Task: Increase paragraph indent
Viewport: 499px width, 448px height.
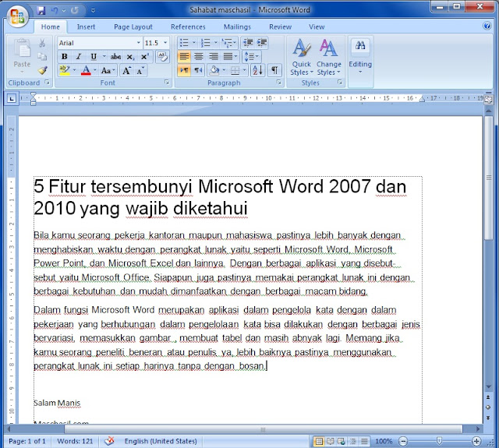Action: click(x=262, y=43)
